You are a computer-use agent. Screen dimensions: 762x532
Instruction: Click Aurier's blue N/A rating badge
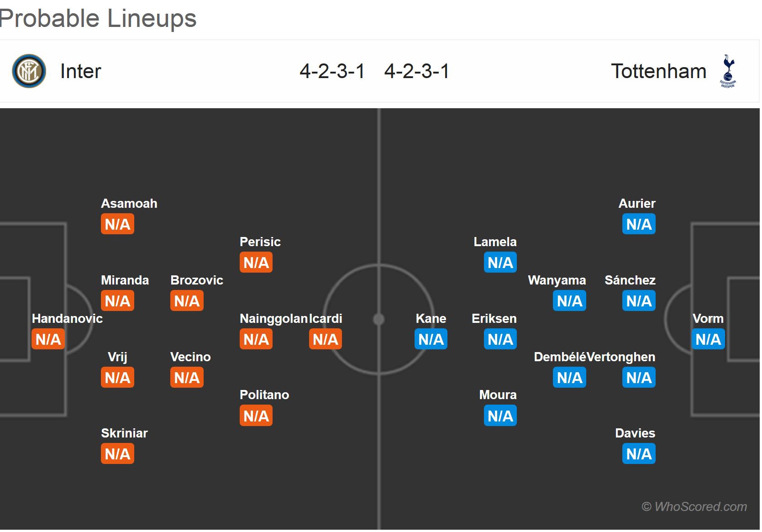point(639,224)
